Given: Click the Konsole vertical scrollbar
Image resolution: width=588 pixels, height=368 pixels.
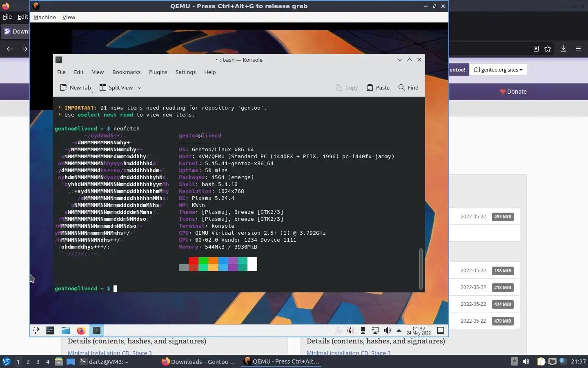Looking at the screenshot, I should pos(421,269).
